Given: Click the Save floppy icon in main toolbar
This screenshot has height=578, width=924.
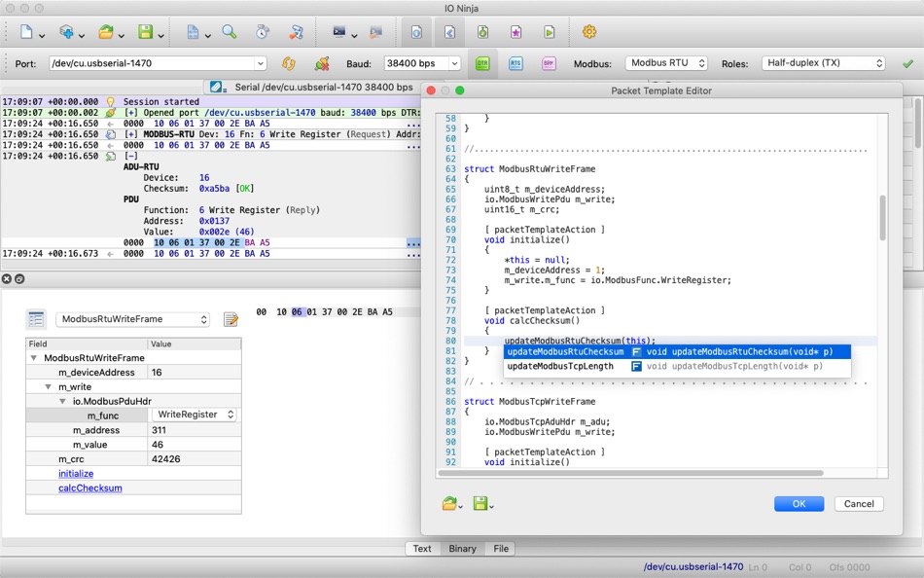Looking at the screenshot, I should 145,32.
